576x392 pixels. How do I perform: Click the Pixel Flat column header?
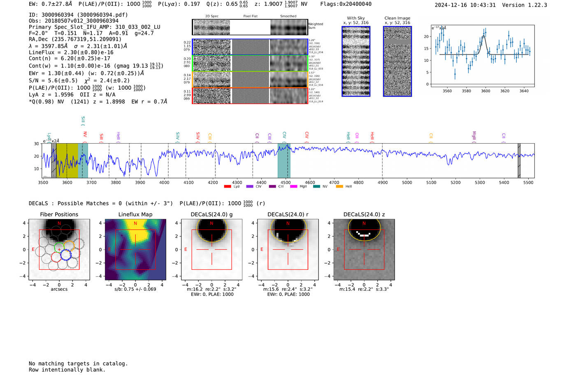pos(250,16)
